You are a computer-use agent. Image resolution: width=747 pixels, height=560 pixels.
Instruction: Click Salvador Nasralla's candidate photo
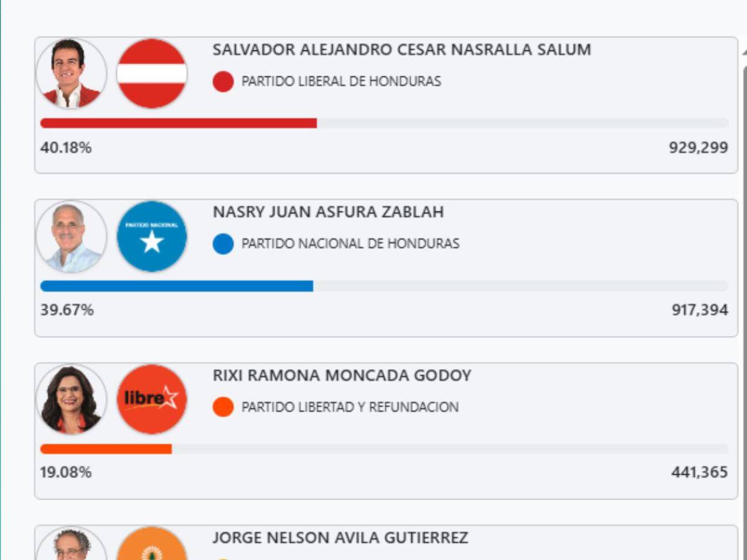pos(72,74)
